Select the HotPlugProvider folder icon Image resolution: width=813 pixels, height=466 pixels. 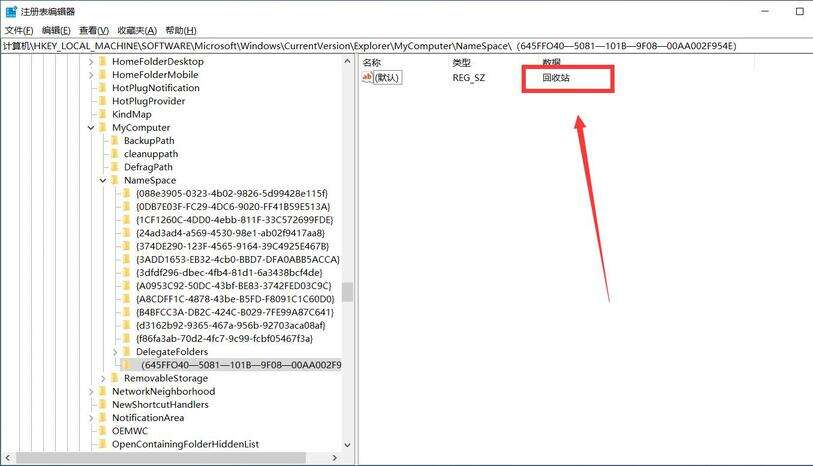click(103, 101)
